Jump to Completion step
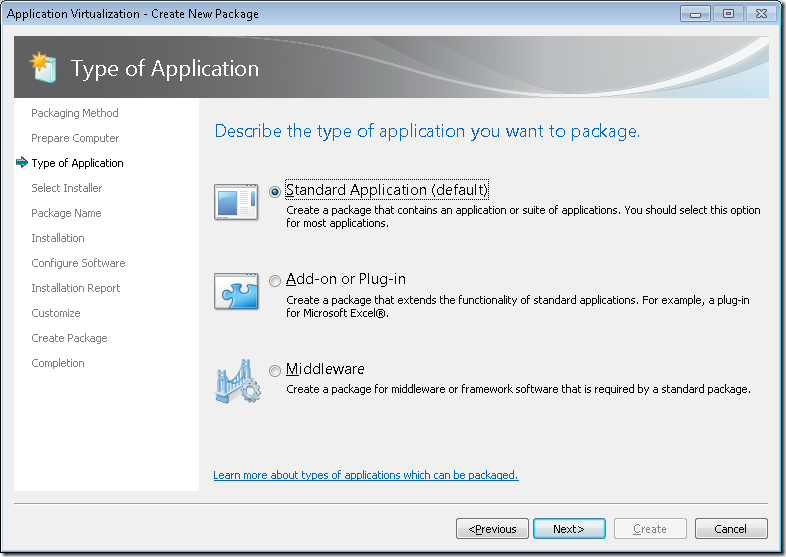The height and width of the screenshot is (557, 786). 58,363
